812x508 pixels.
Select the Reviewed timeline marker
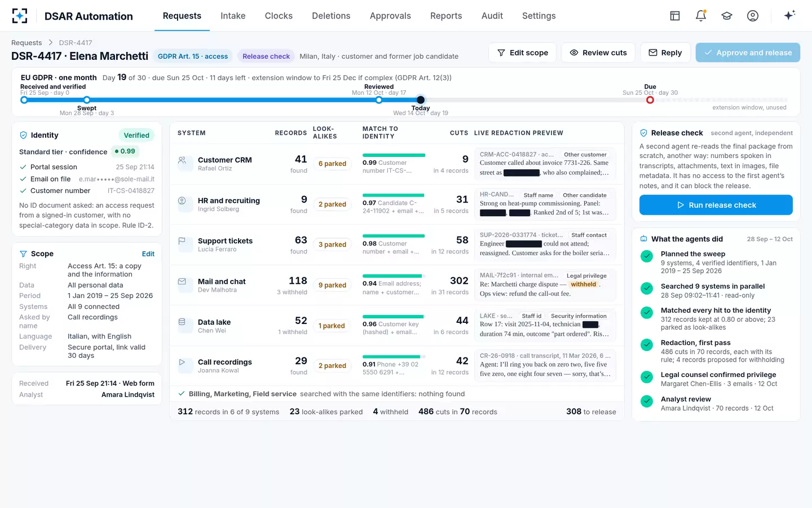pos(379,100)
